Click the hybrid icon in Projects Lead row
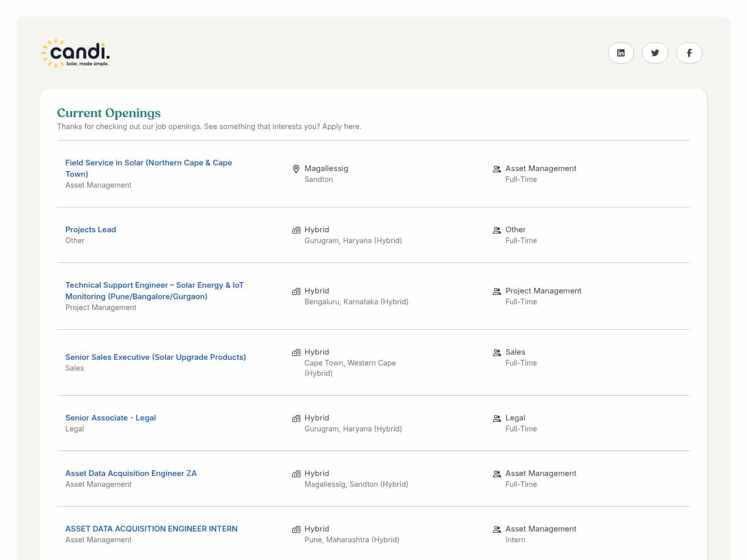Viewport: 747px width, 560px height. tap(296, 230)
